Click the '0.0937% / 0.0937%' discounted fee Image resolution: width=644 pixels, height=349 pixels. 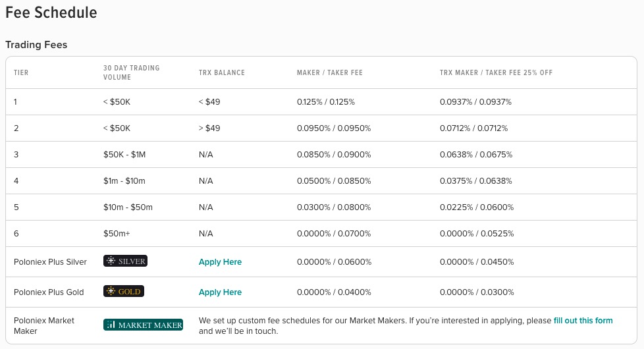475,102
